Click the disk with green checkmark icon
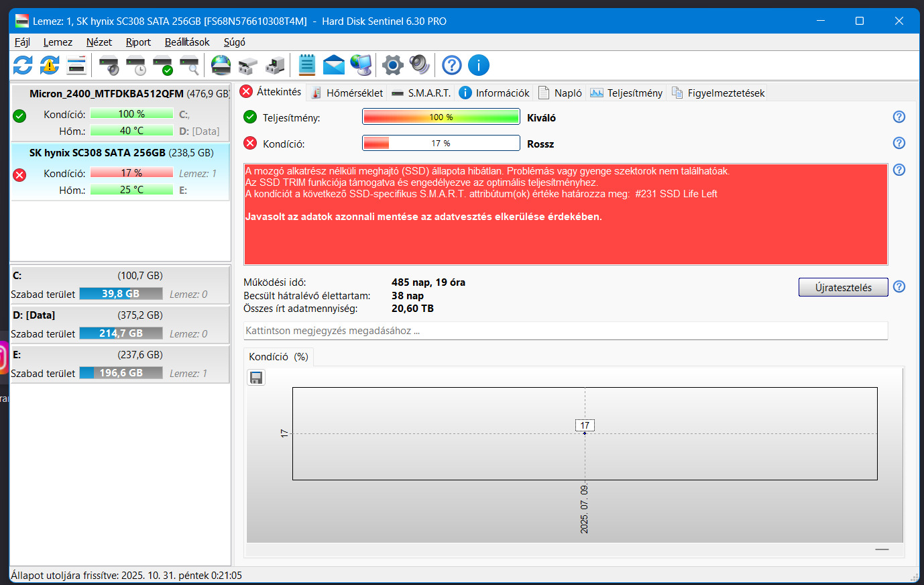924x585 pixels. click(162, 65)
